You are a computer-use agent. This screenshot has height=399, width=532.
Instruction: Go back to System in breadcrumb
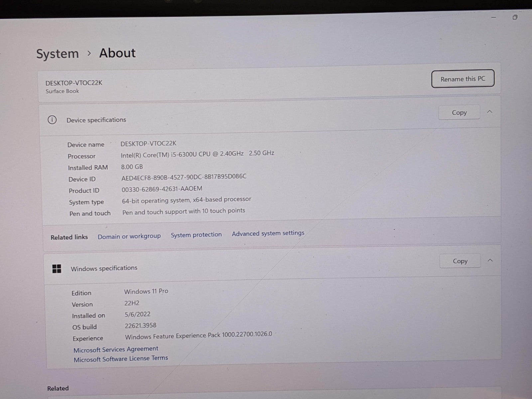(58, 54)
